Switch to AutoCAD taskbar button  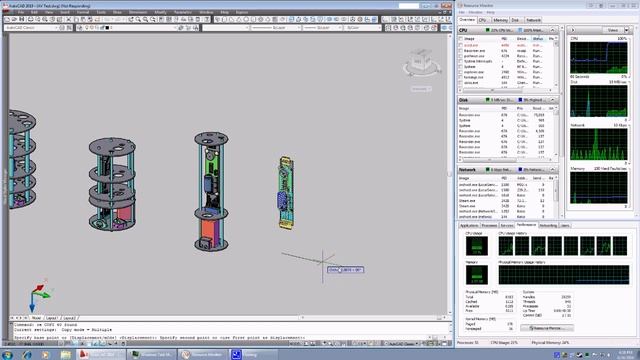pos(101,354)
